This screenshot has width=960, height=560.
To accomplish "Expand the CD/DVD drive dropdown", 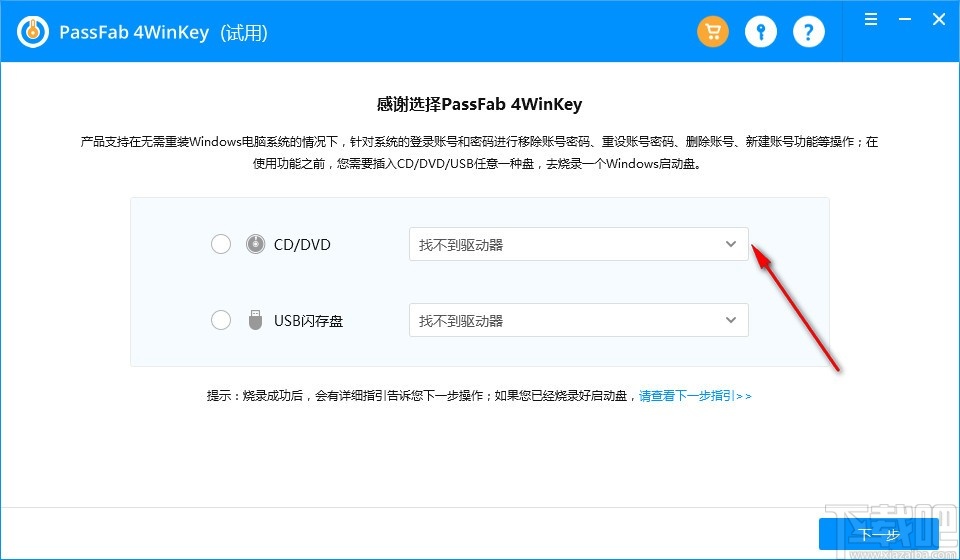I will [x=579, y=244].
